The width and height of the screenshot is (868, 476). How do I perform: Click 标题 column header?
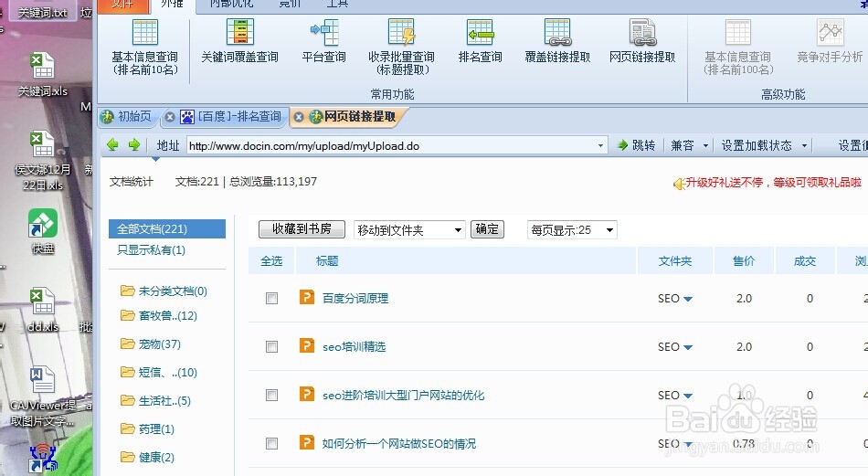point(327,260)
